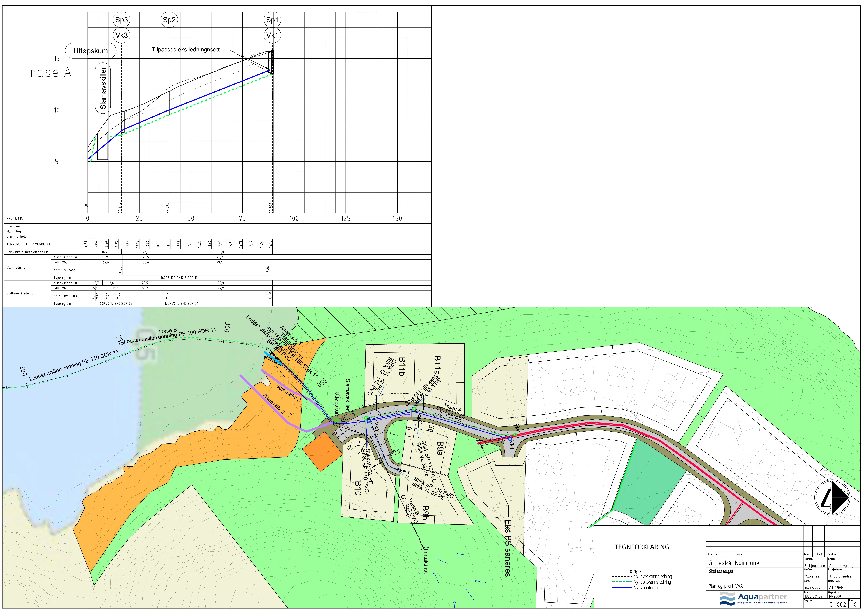Click the 'PROFIL NR.' row label
868x613 pixels.
point(14,218)
